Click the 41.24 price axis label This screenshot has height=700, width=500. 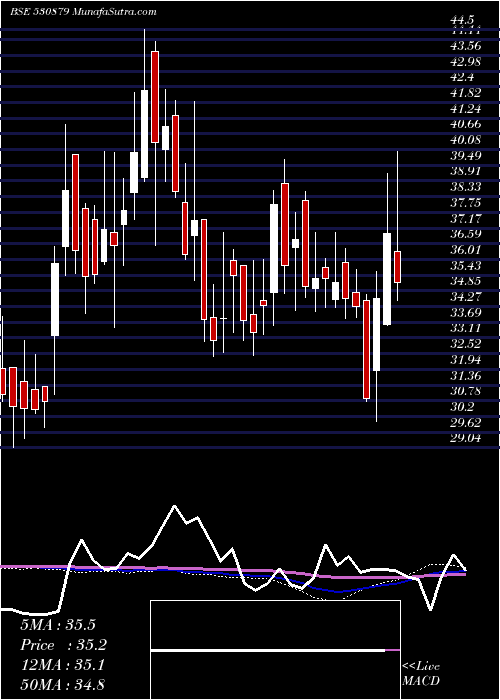(x=465, y=108)
